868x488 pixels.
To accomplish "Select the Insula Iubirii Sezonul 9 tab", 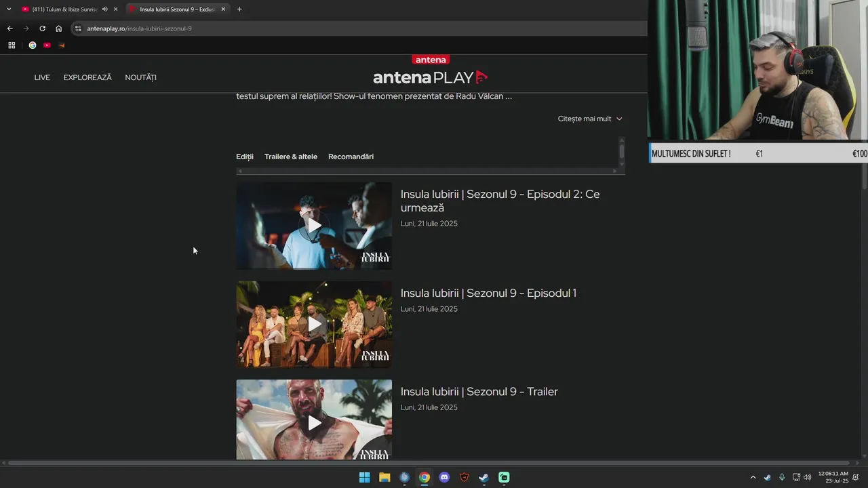I will [178, 9].
